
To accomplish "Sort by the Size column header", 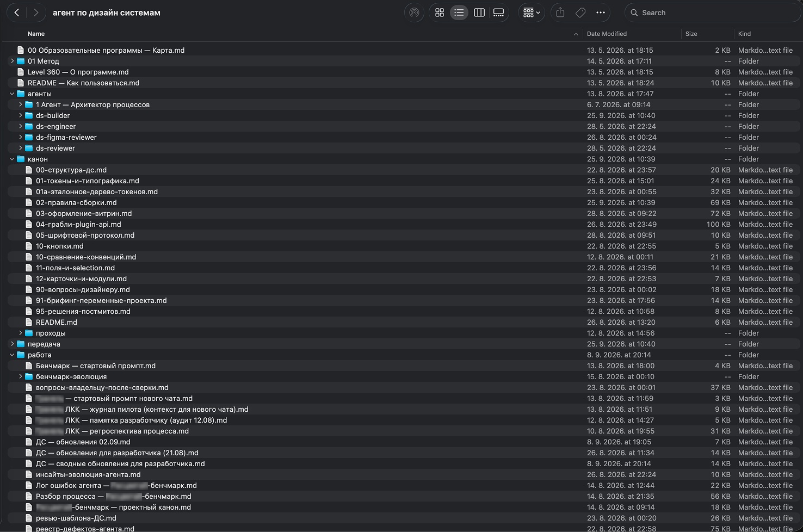I will (691, 34).
